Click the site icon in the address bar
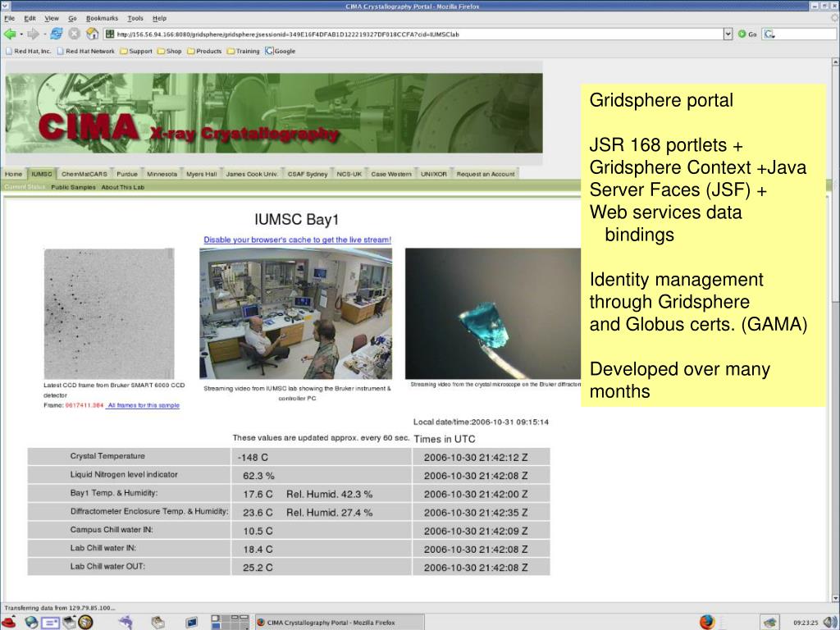Viewport: 840px width, 630px height. tap(110, 34)
